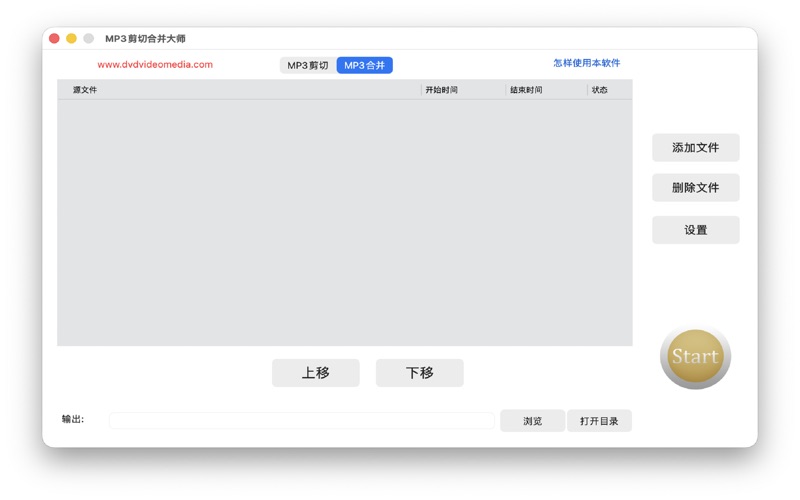Click the empty file list area

tap(344, 222)
